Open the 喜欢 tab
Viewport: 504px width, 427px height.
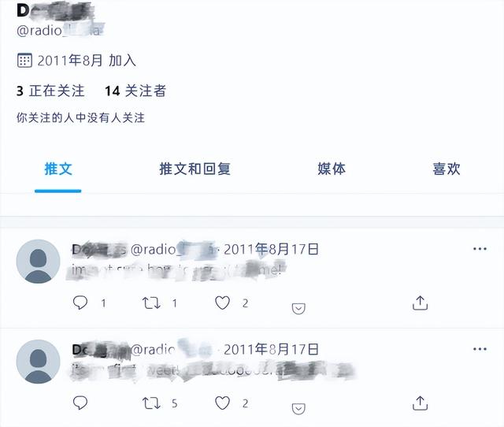tap(447, 169)
